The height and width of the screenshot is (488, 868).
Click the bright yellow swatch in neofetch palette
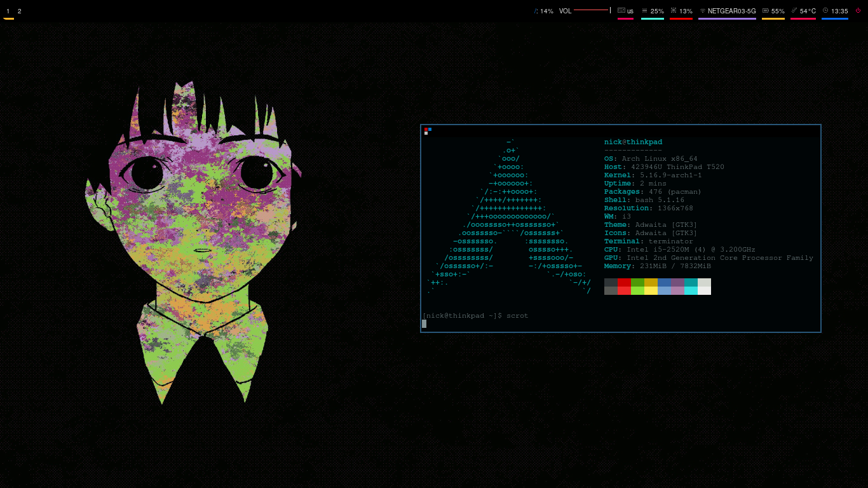(651, 290)
